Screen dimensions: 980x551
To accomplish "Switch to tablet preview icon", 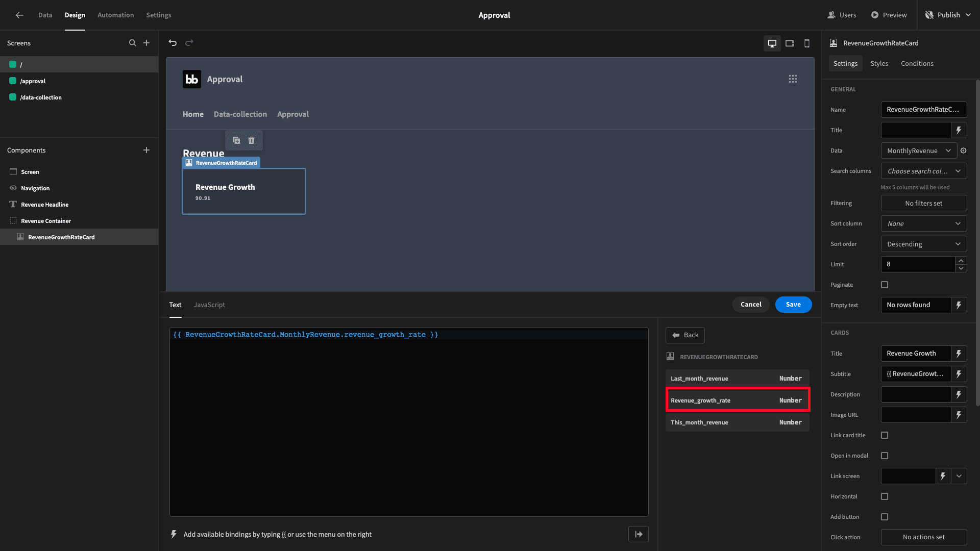I will click(790, 43).
